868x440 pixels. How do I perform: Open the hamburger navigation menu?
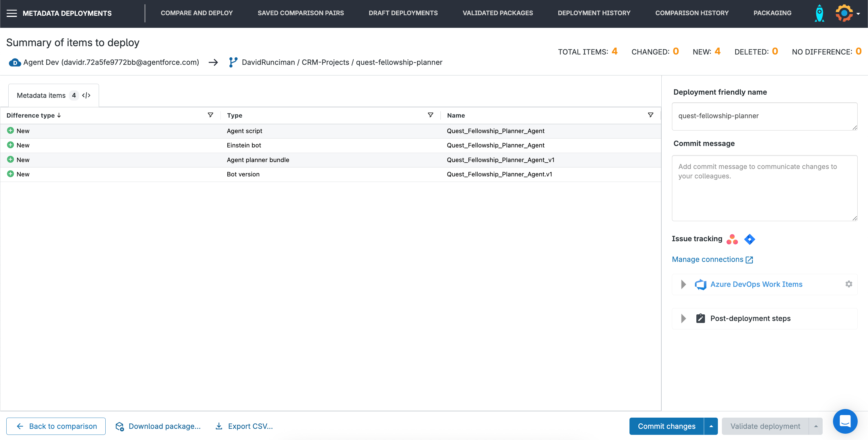tap(12, 13)
